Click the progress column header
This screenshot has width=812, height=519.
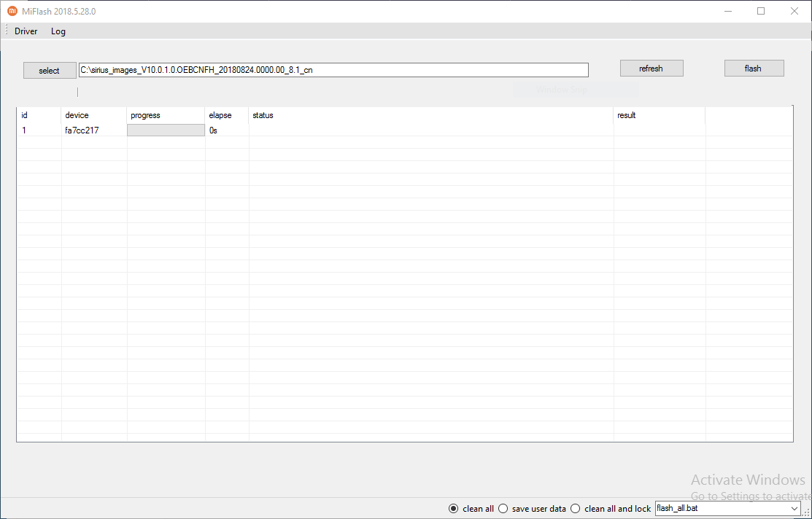166,115
